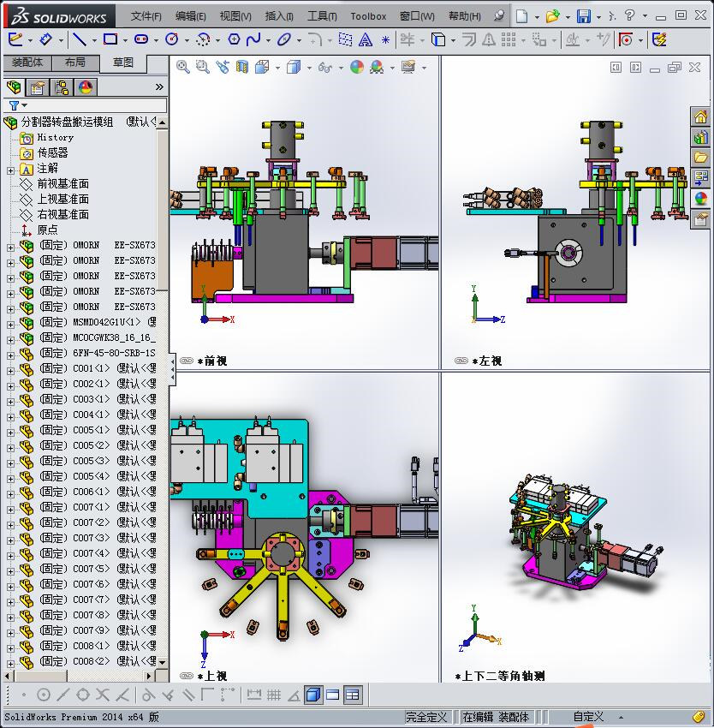The height and width of the screenshot is (728, 714).
Task: Select the Slot sketch tool
Action: coord(141,39)
